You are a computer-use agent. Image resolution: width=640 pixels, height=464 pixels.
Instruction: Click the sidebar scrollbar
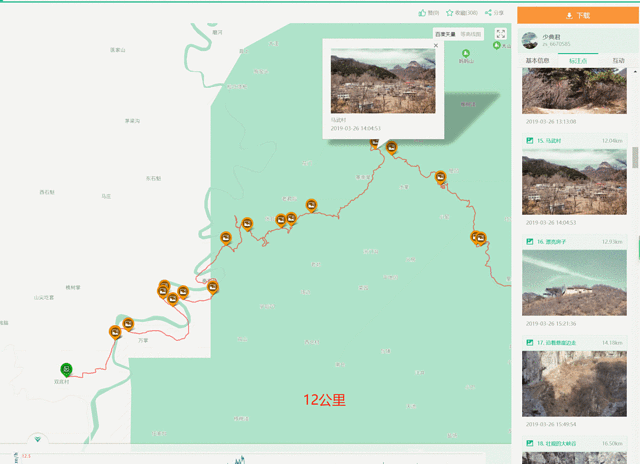coord(634,158)
